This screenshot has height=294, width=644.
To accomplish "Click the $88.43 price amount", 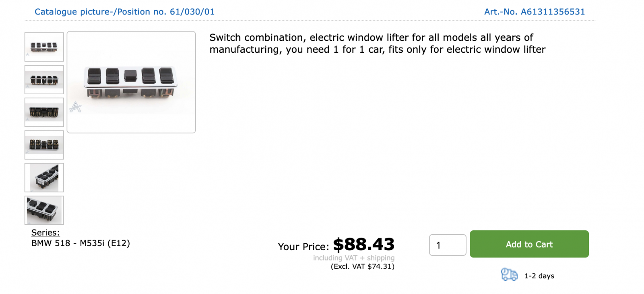I will [x=363, y=244].
